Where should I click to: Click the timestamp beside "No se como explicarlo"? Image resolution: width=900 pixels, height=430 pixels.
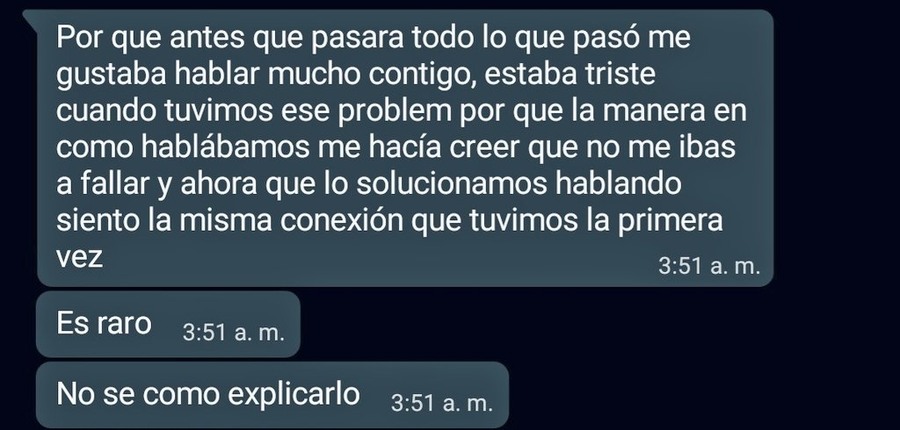coord(442,403)
